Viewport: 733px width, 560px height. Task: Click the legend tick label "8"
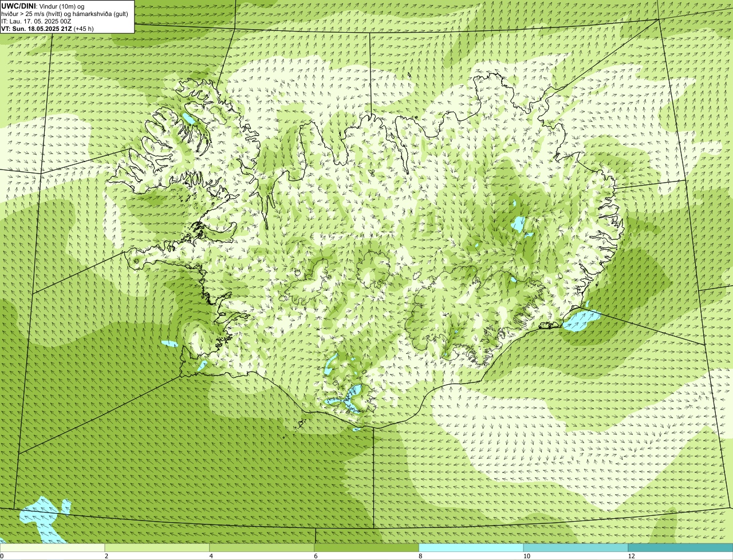tap(420, 556)
